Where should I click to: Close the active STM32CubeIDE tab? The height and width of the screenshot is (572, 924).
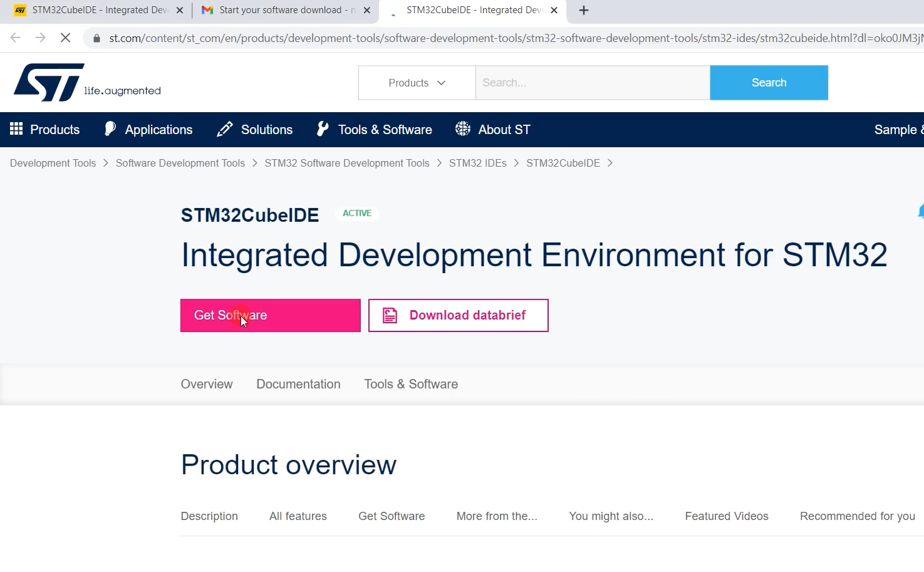[554, 10]
